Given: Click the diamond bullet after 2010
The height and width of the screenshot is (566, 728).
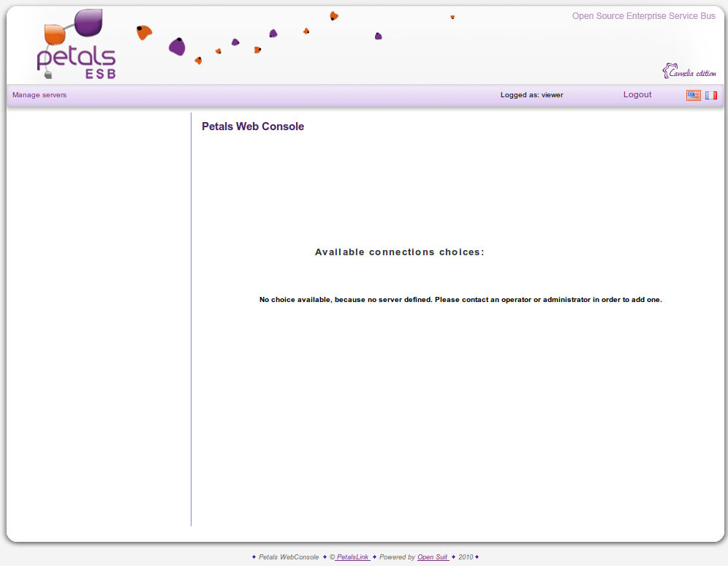Looking at the screenshot, I should click(x=477, y=557).
